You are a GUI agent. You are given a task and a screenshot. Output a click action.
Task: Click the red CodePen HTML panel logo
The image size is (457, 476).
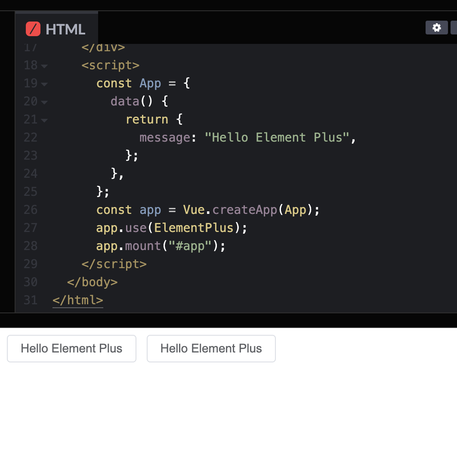pos(34,28)
